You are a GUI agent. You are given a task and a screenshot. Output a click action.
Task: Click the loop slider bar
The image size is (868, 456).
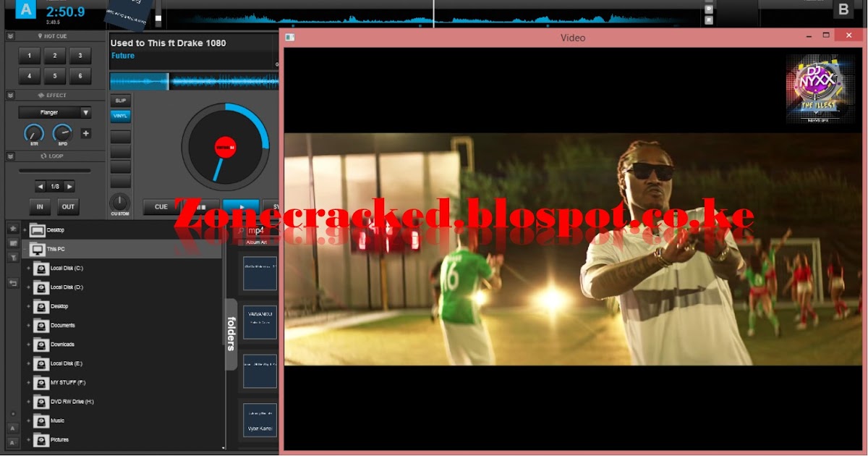(55, 171)
